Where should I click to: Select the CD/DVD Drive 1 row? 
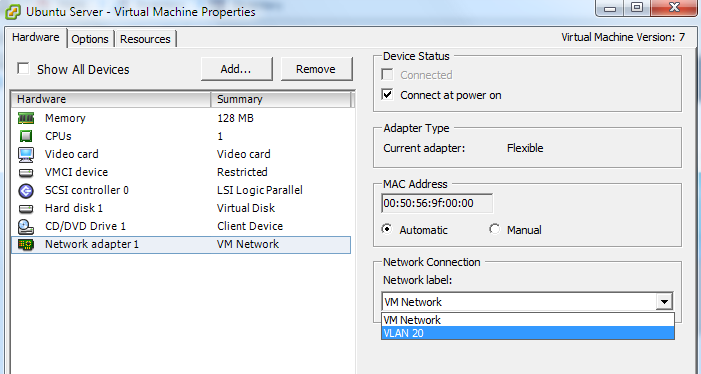point(181,226)
